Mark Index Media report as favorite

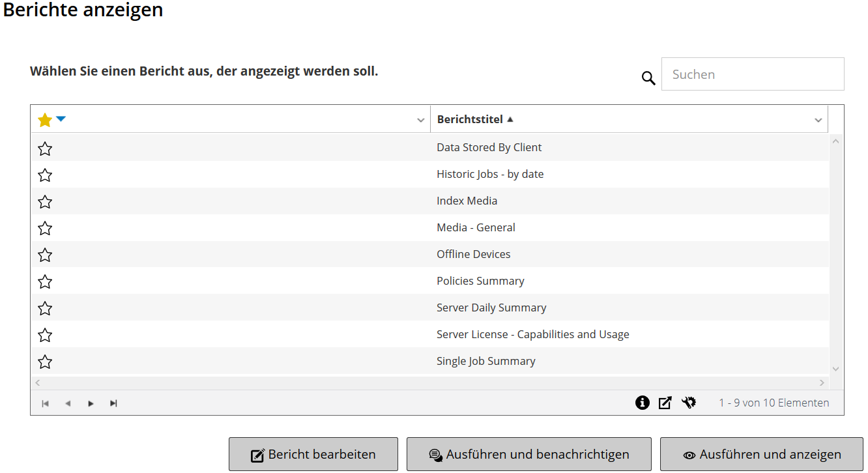pos(45,202)
